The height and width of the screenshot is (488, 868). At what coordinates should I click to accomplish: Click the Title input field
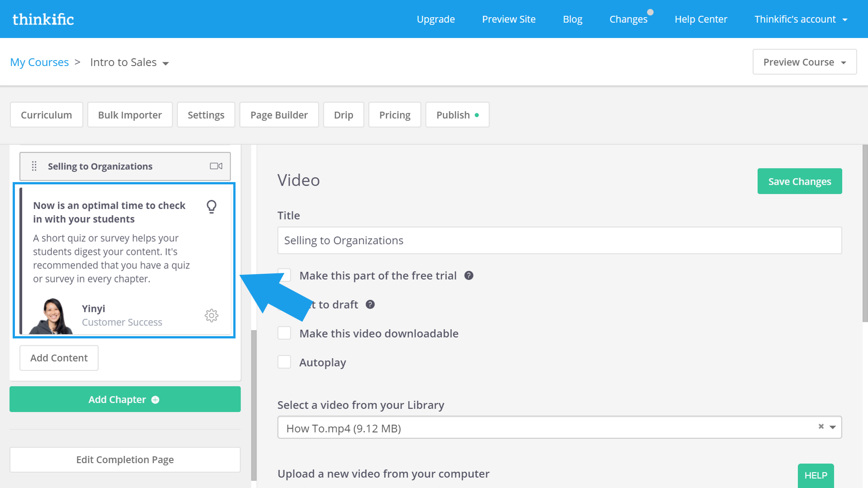[x=559, y=240]
